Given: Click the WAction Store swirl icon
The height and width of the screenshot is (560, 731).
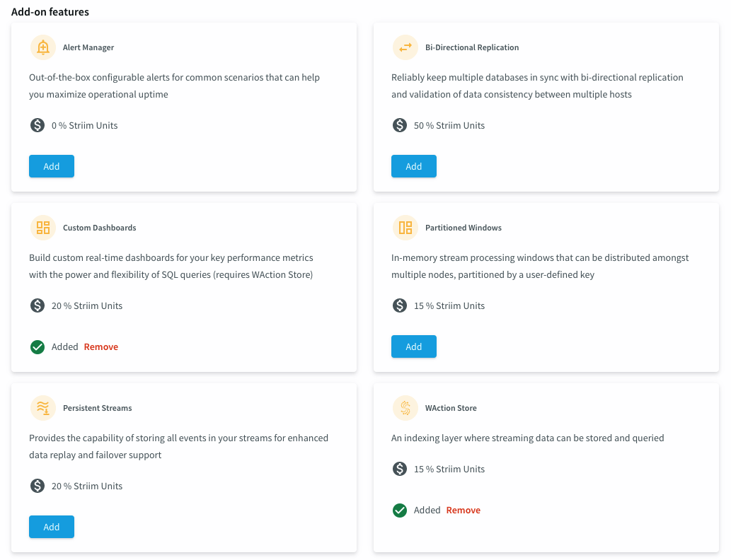Looking at the screenshot, I should (x=405, y=408).
